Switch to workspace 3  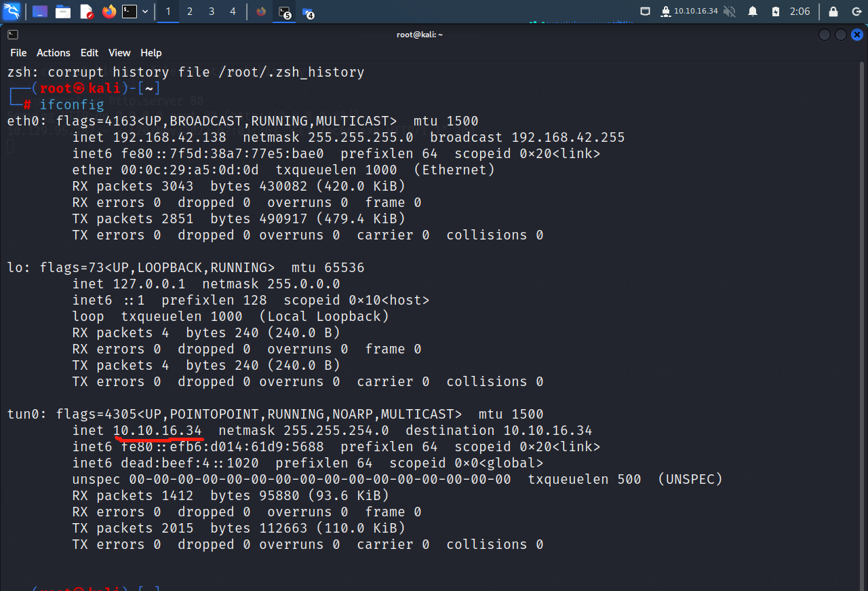click(211, 12)
